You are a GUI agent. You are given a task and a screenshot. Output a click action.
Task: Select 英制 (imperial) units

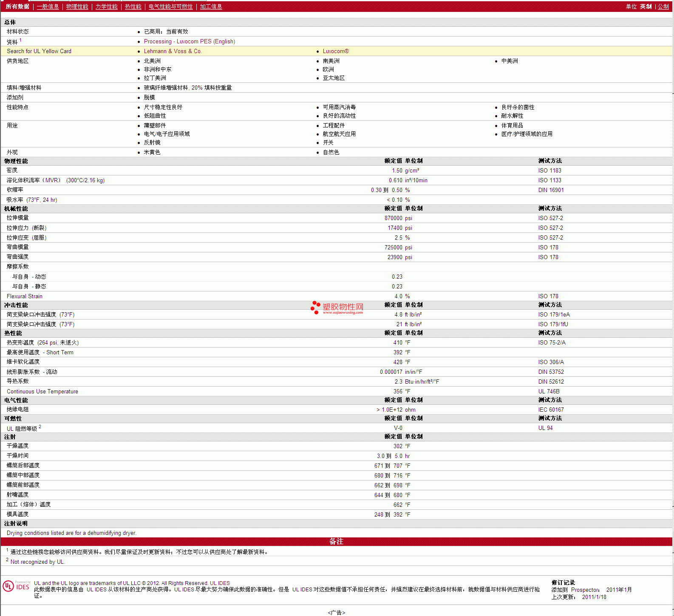[646, 7]
